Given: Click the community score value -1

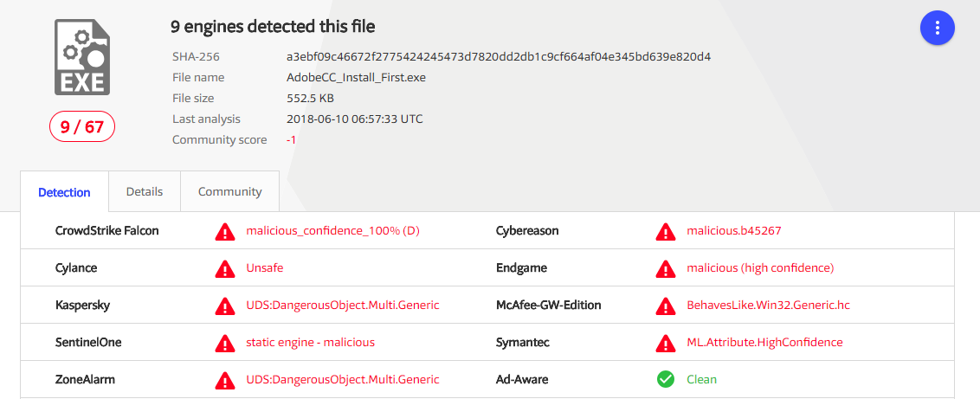Looking at the screenshot, I should click(291, 140).
